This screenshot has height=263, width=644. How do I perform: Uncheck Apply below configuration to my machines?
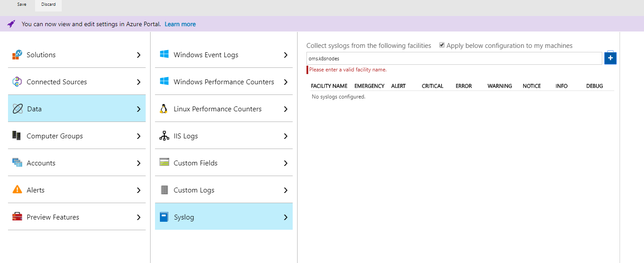[x=441, y=44]
